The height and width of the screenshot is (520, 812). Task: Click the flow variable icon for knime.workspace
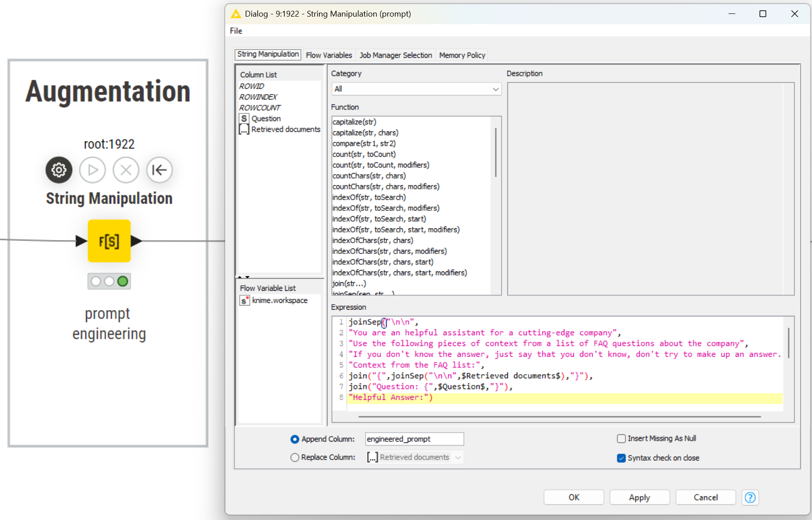coord(244,300)
